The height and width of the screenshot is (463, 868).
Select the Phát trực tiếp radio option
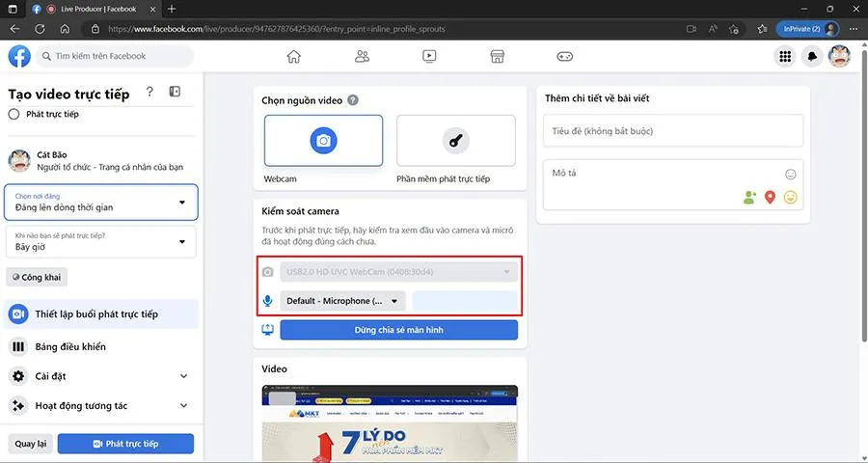pyautogui.click(x=14, y=114)
